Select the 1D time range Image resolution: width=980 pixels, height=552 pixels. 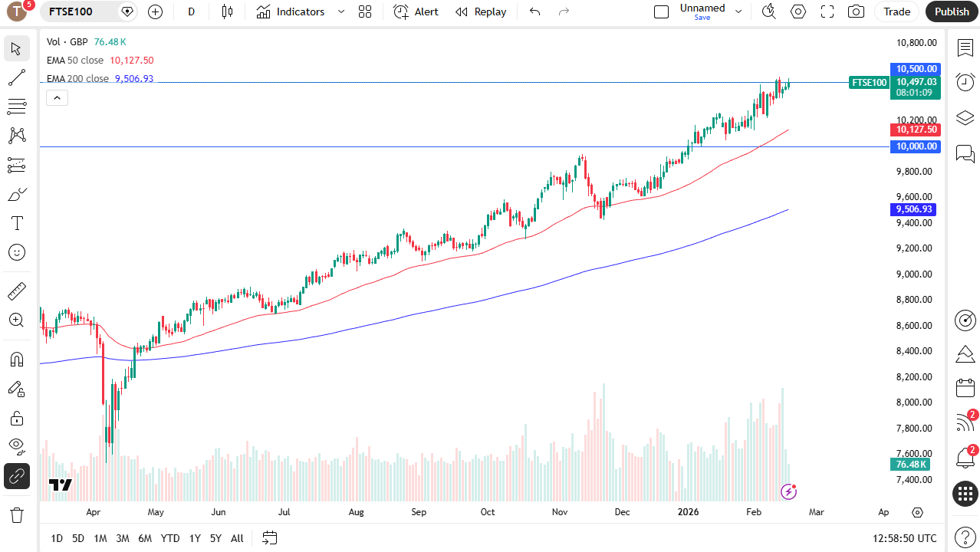tap(57, 538)
